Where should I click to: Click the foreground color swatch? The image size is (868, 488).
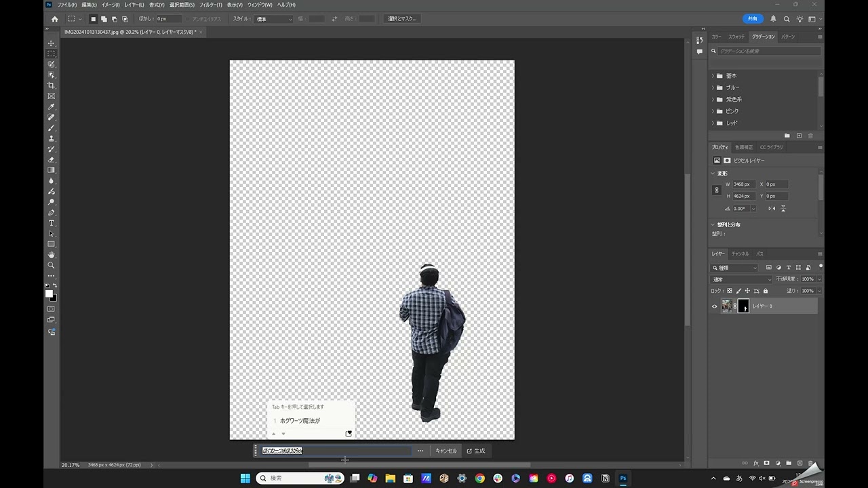point(49,293)
